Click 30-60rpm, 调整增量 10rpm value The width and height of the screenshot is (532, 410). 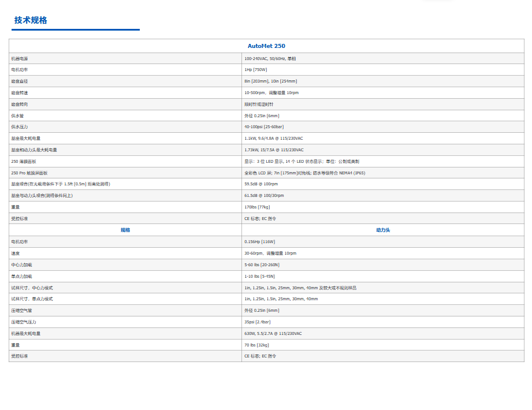click(x=270, y=254)
